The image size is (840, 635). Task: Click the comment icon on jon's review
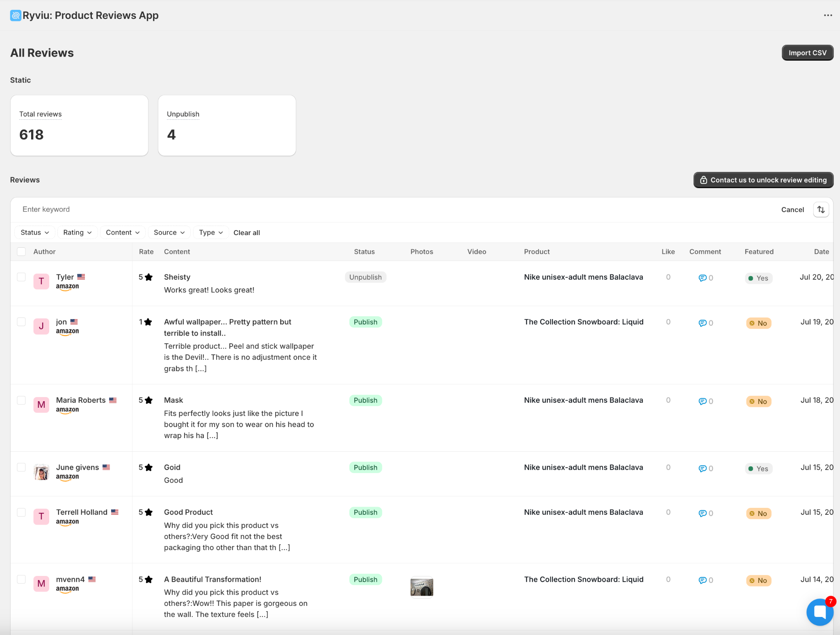[x=702, y=323]
